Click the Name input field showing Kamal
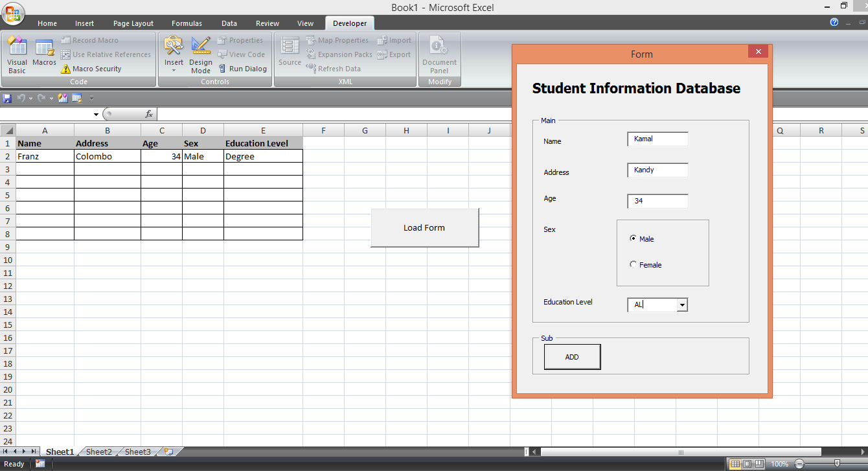The height and width of the screenshot is (471, 868). [x=657, y=139]
